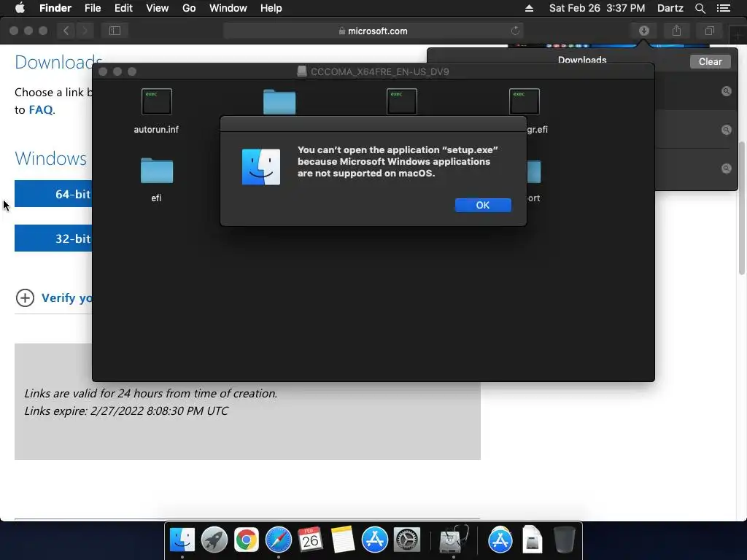Screen dimensions: 747x560
Task: Open date and time menu bar item
Action: 597,8
